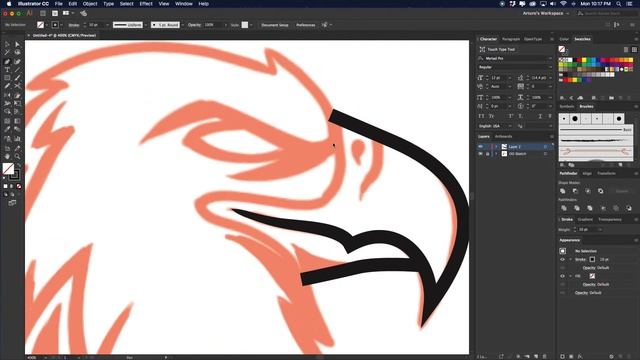Select the Column Graph tool
The image size is (640, 360).
17,139
